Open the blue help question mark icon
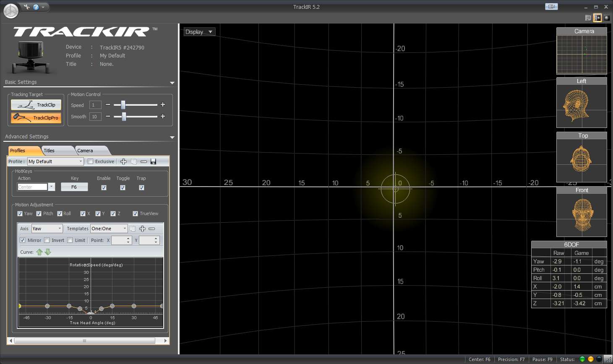The image size is (613, 364). (36, 7)
